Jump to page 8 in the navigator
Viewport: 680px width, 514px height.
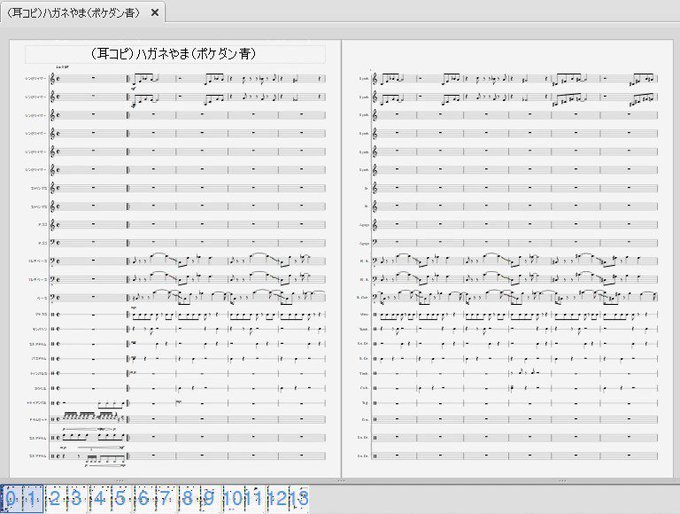(188, 498)
